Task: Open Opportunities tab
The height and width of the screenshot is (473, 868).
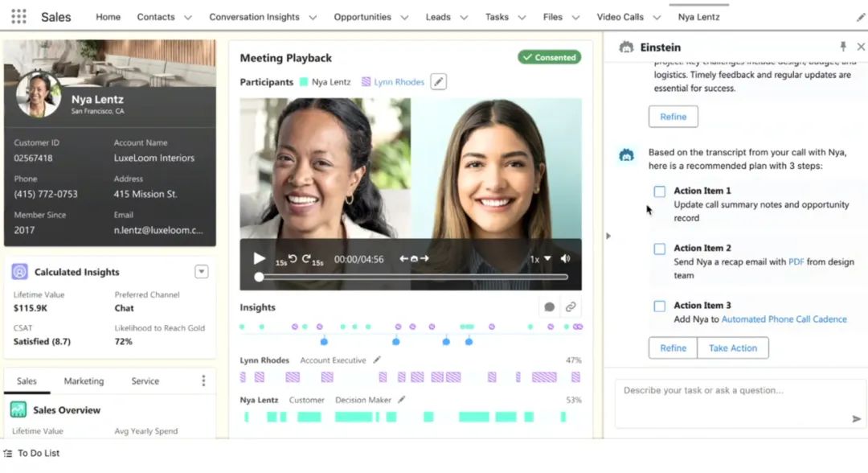Action: pyautogui.click(x=362, y=17)
